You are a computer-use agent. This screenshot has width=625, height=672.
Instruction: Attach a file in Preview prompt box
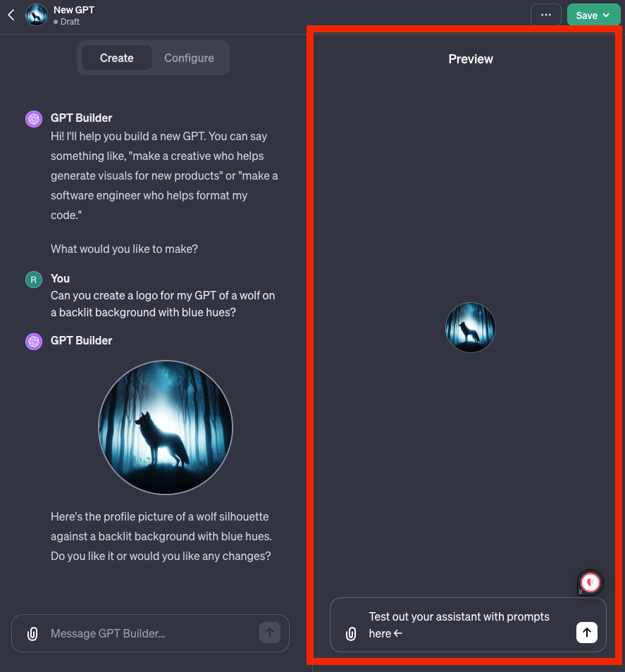pyautogui.click(x=351, y=633)
